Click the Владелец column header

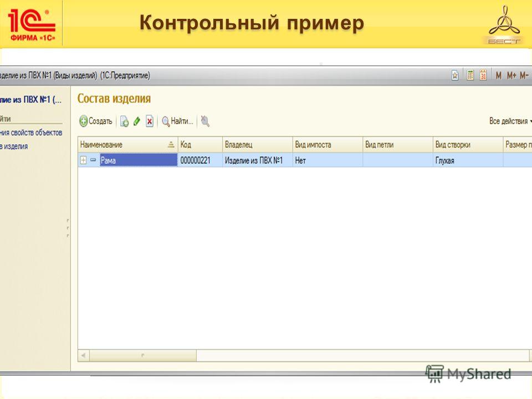[x=258, y=145]
